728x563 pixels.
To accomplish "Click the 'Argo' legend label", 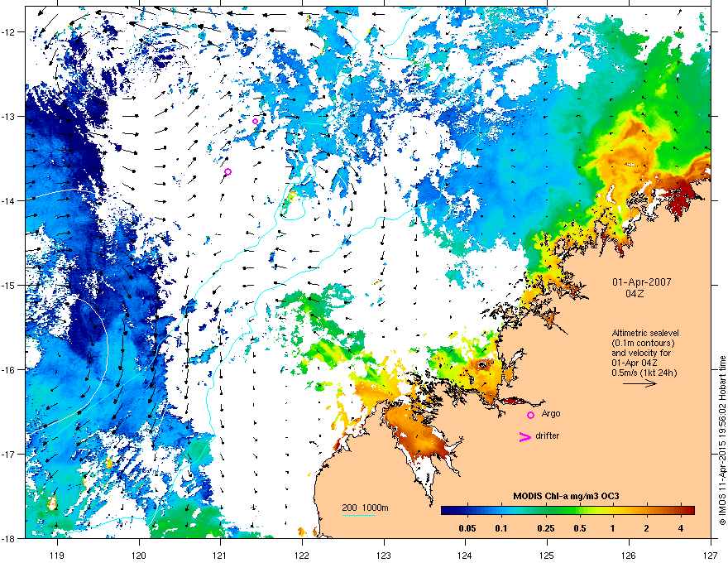I will coord(551,413).
